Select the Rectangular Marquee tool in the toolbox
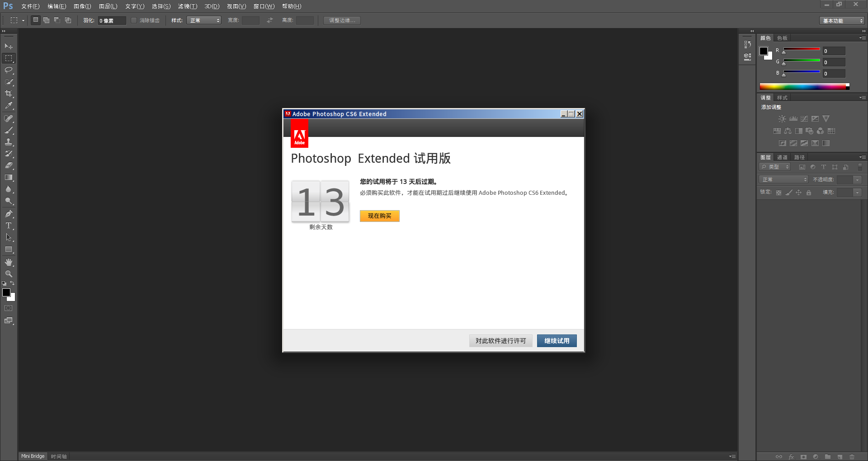This screenshot has width=868, height=461. coord(9,58)
